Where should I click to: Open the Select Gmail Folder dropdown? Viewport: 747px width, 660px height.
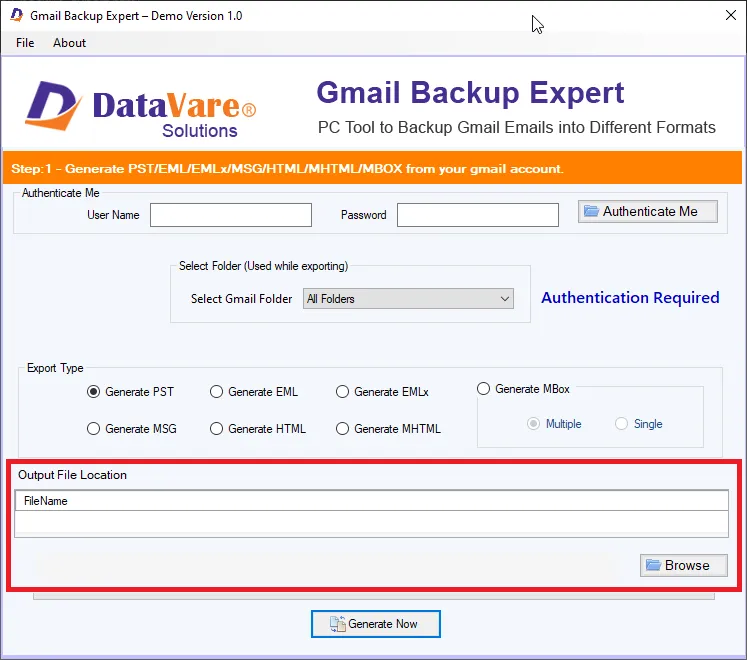408,299
